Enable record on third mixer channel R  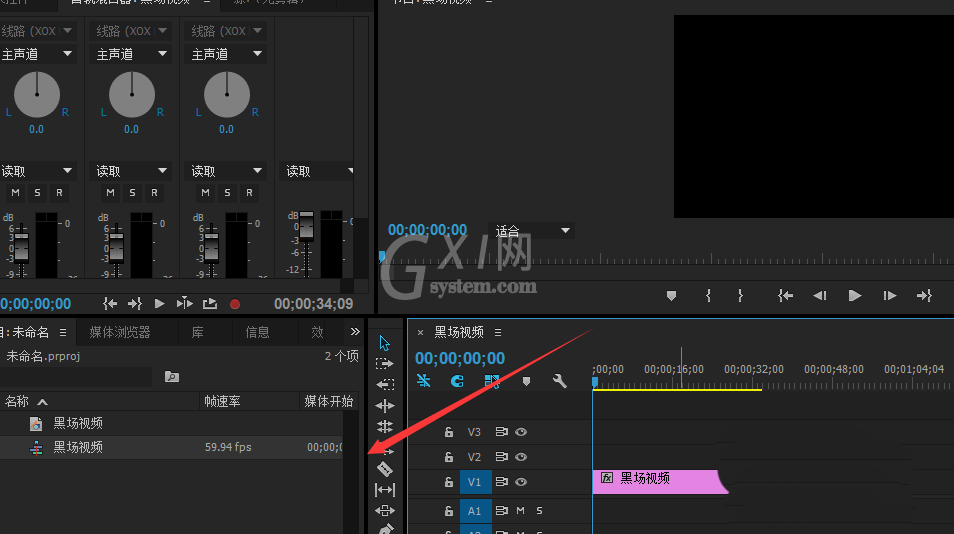click(249, 193)
